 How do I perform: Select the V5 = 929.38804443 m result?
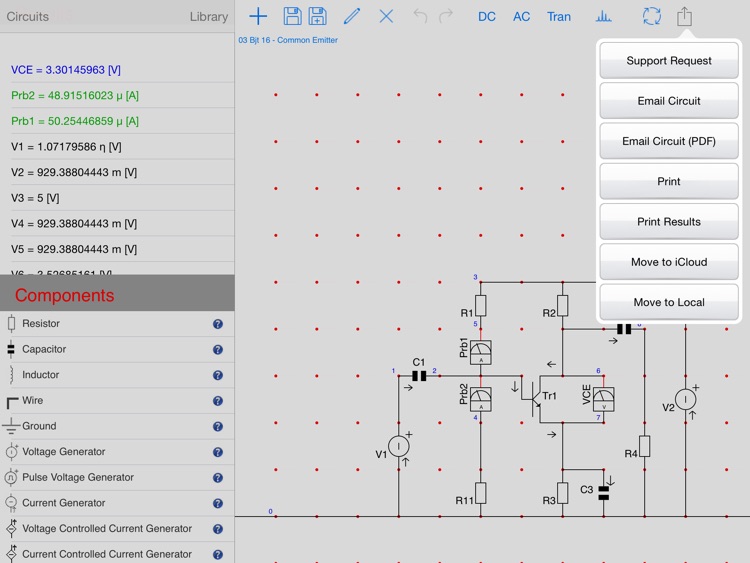[x=117, y=249]
